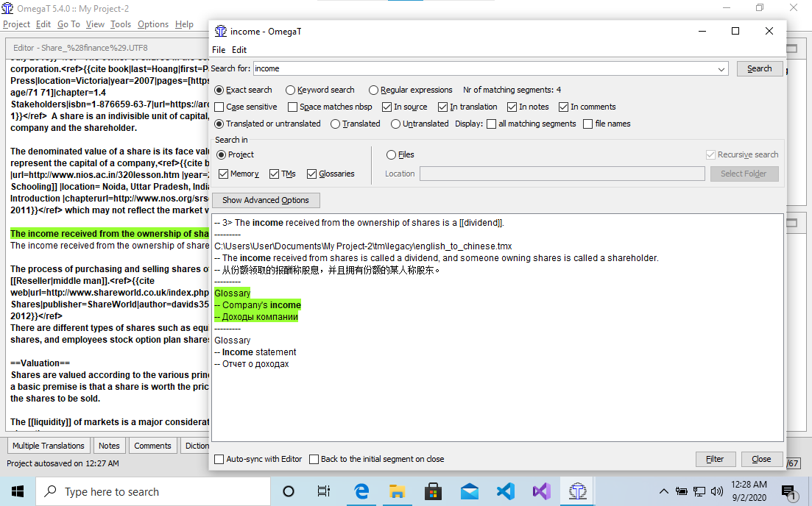This screenshot has width=812, height=506.
Task: Click Close button in search window
Action: 761,460
